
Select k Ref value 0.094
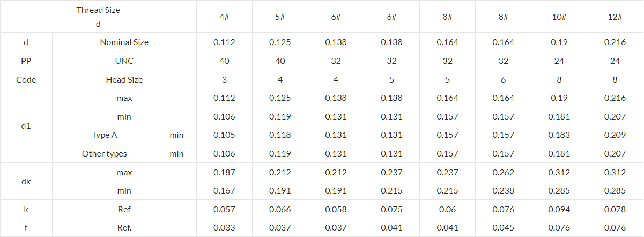tap(559, 210)
